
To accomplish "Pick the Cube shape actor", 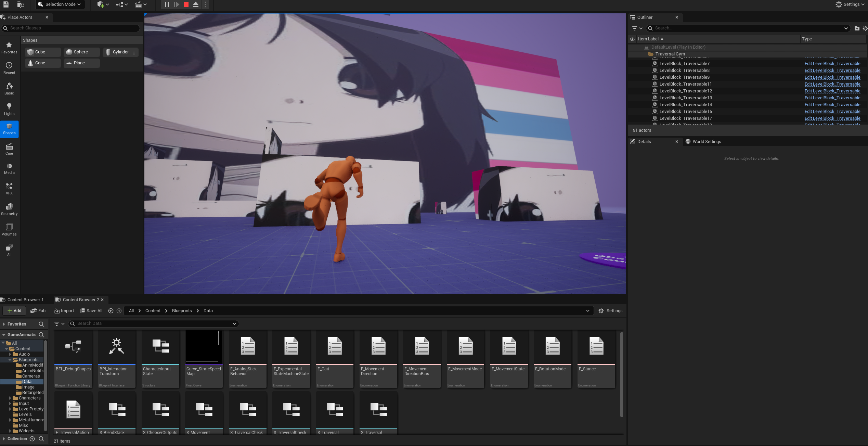I will coord(42,52).
